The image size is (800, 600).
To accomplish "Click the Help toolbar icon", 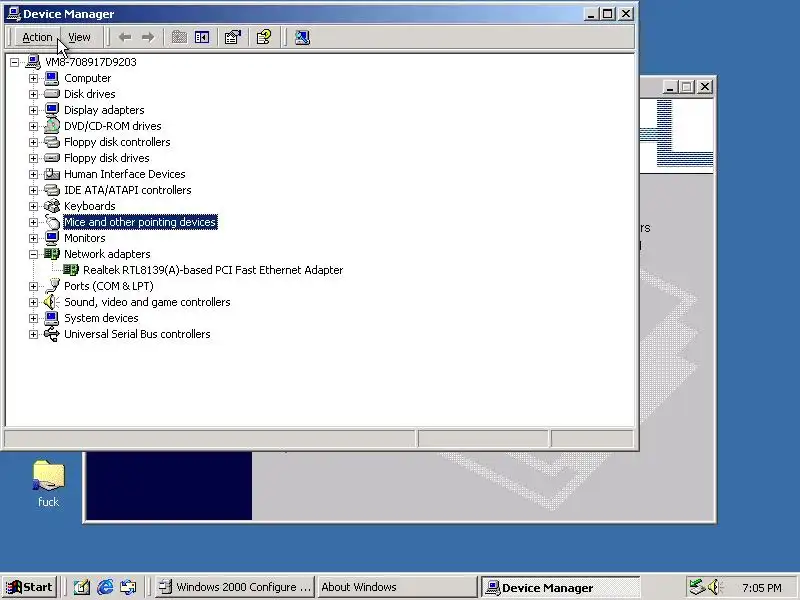I will click(x=264, y=37).
